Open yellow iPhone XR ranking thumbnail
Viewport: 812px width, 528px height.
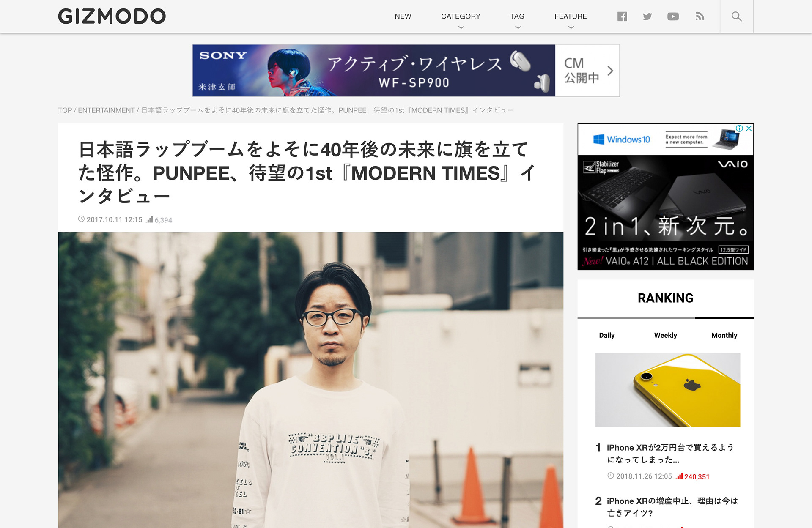coord(667,390)
